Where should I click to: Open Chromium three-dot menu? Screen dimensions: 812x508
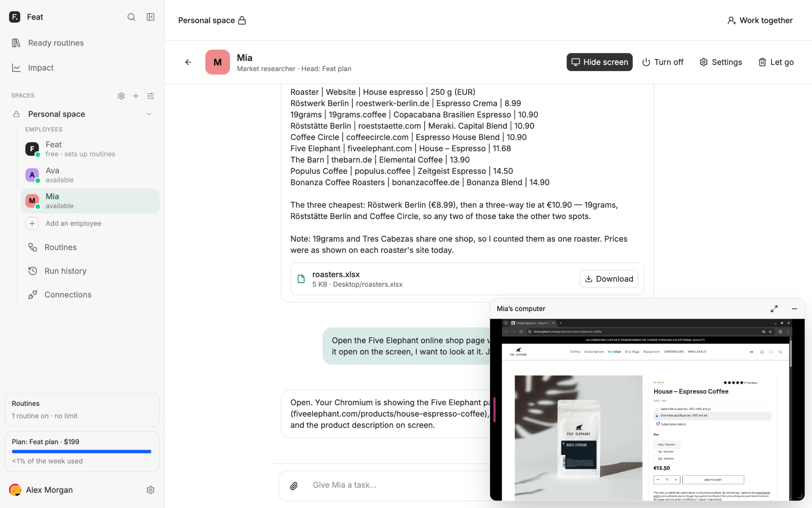pyautogui.click(x=787, y=332)
